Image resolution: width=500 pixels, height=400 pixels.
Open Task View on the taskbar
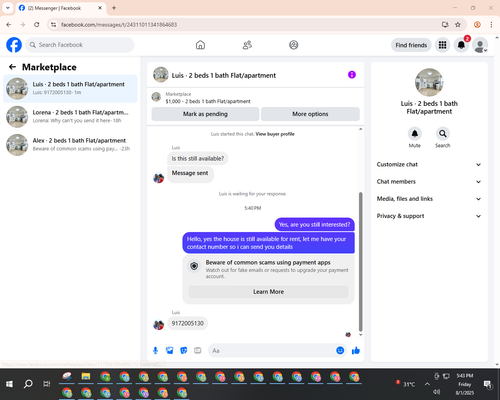(x=47, y=384)
